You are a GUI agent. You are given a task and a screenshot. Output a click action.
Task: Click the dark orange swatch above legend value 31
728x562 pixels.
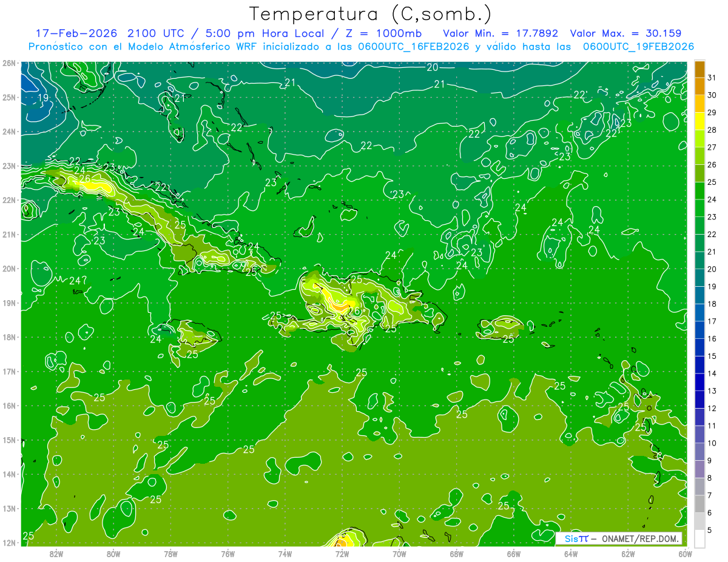(699, 69)
